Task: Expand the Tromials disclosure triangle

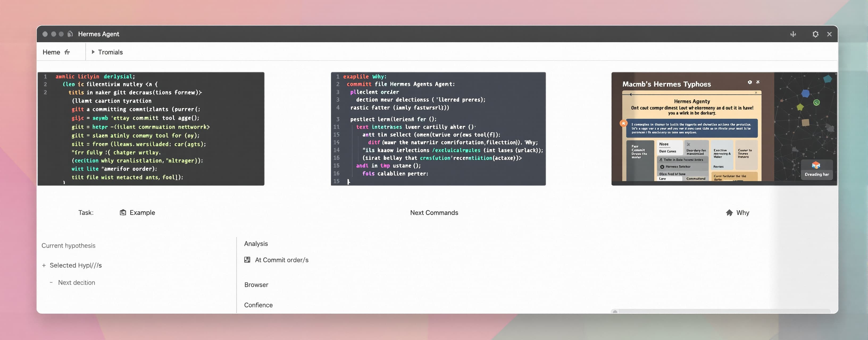Action: tap(93, 52)
